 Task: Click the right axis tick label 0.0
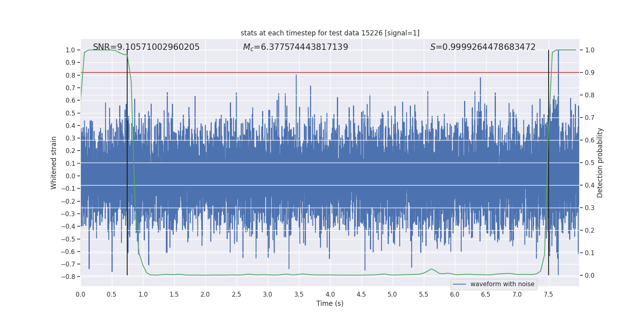[590, 276]
